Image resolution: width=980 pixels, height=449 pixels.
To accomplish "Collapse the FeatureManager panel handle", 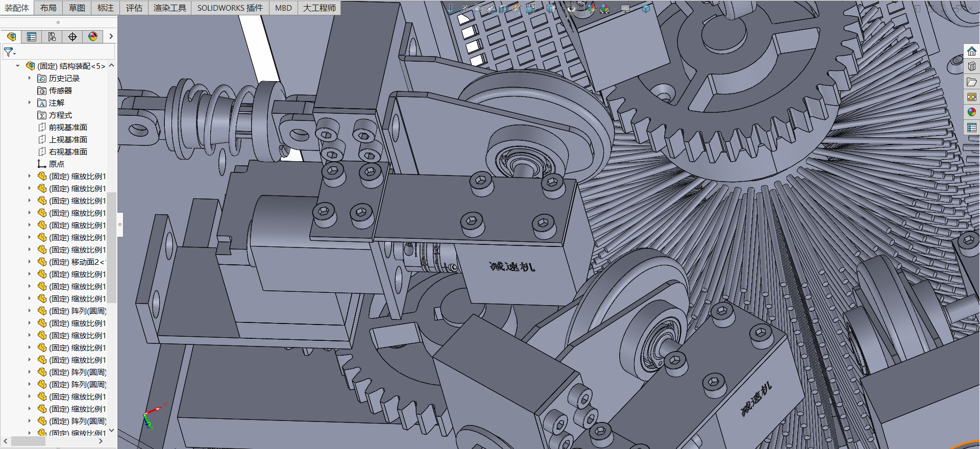I will [x=120, y=224].
